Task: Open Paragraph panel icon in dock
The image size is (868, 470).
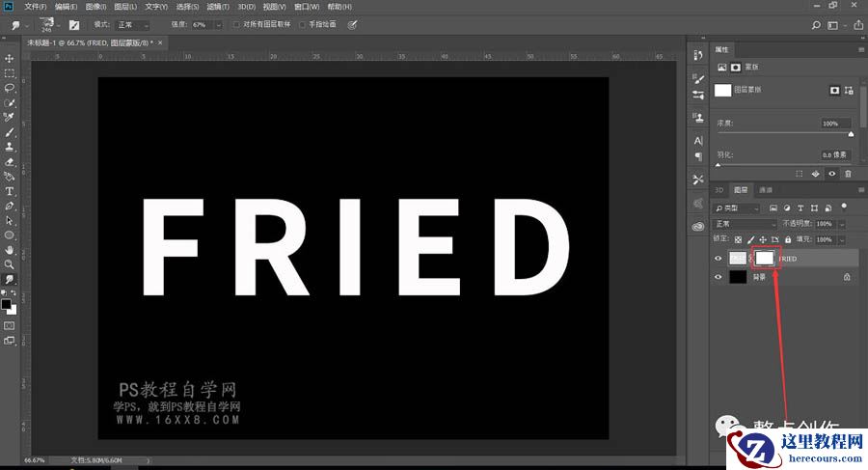Action: (x=698, y=156)
